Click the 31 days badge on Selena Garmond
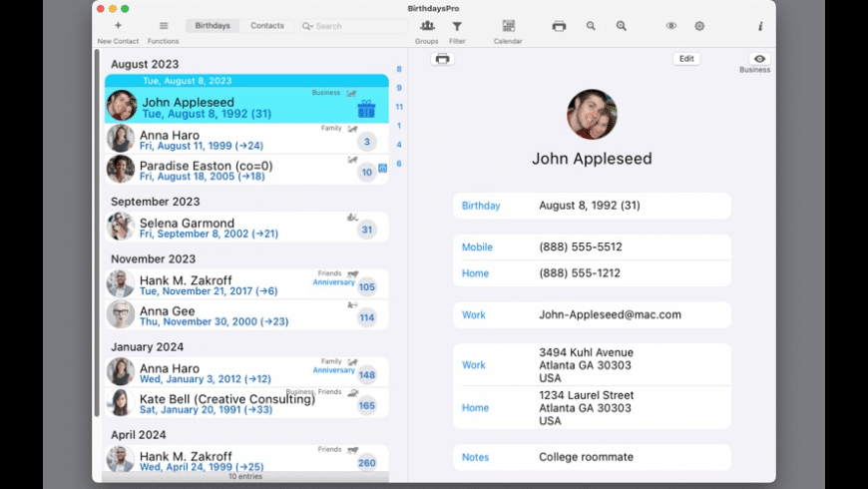Screen dimensions: 868x489 click(x=366, y=230)
